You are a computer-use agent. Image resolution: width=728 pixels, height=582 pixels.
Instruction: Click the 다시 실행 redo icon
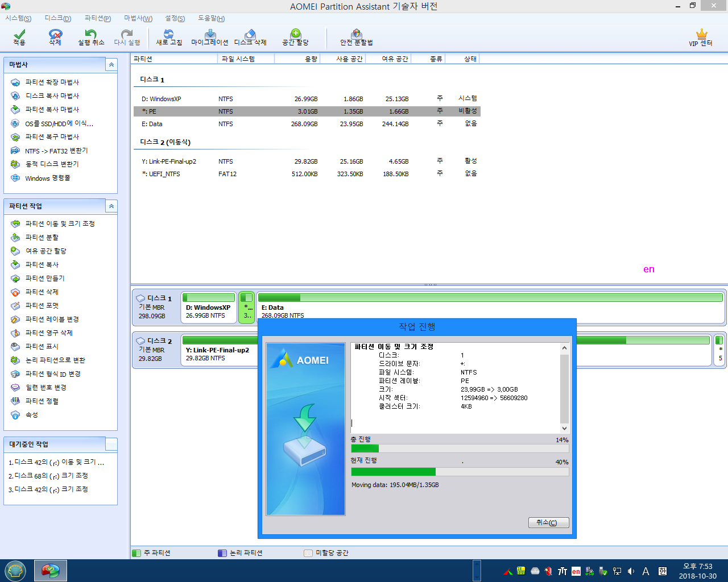[127, 38]
